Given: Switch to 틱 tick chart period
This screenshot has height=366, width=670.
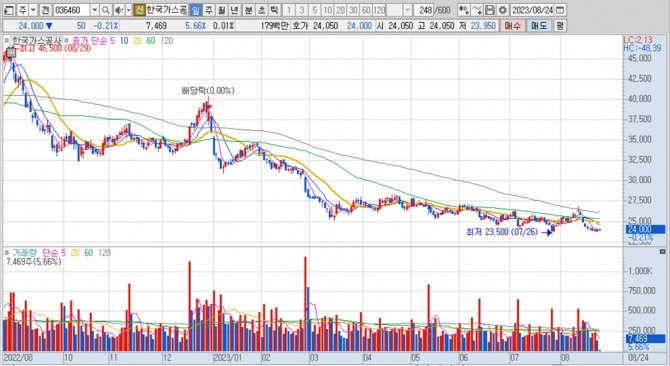Looking at the screenshot, I should [275, 10].
